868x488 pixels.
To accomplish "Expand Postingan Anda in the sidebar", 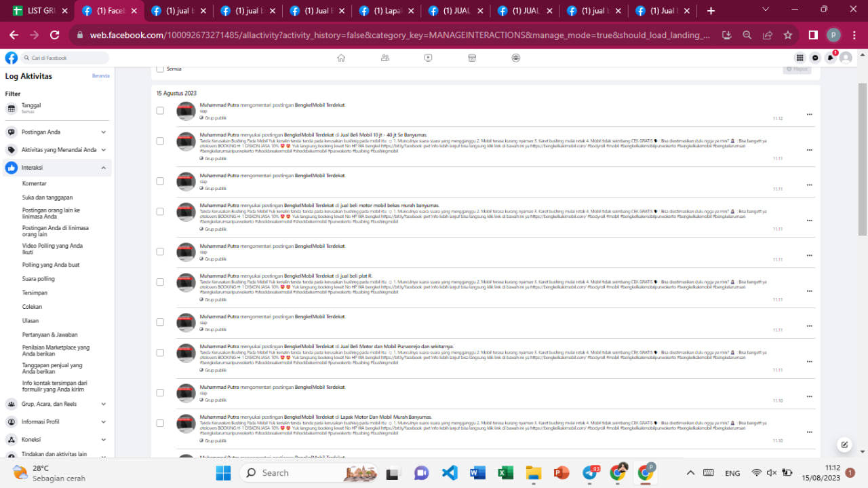I will coord(58,132).
